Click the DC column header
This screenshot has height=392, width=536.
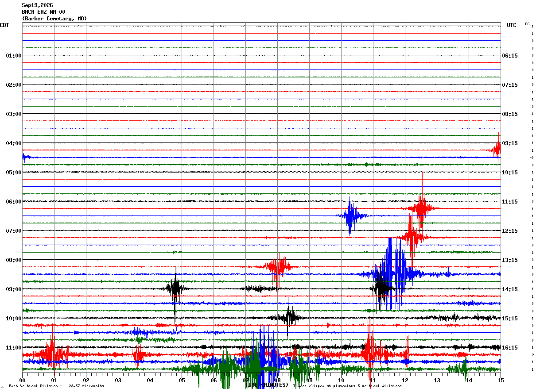click(x=527, y=24)
